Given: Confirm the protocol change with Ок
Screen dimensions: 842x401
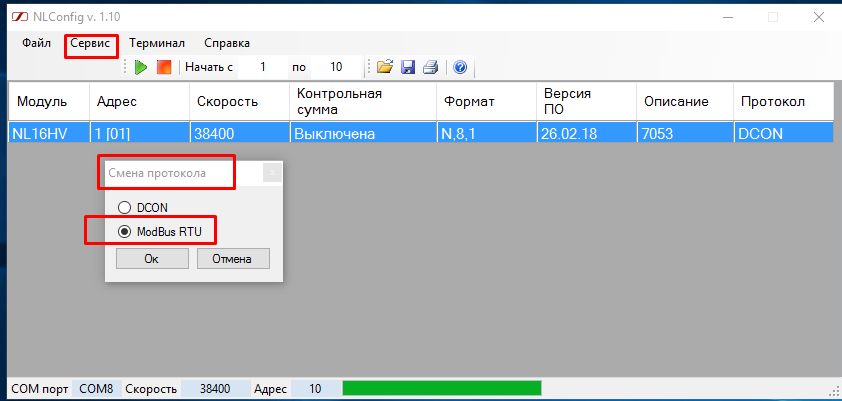Looking at the screenshot, I should point(152,259).
